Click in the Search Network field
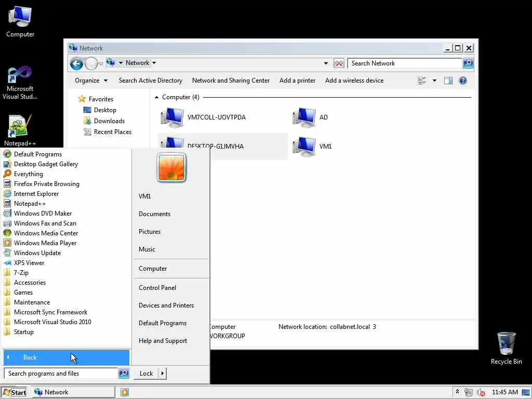The image size is (532, 399). [405, 63]
